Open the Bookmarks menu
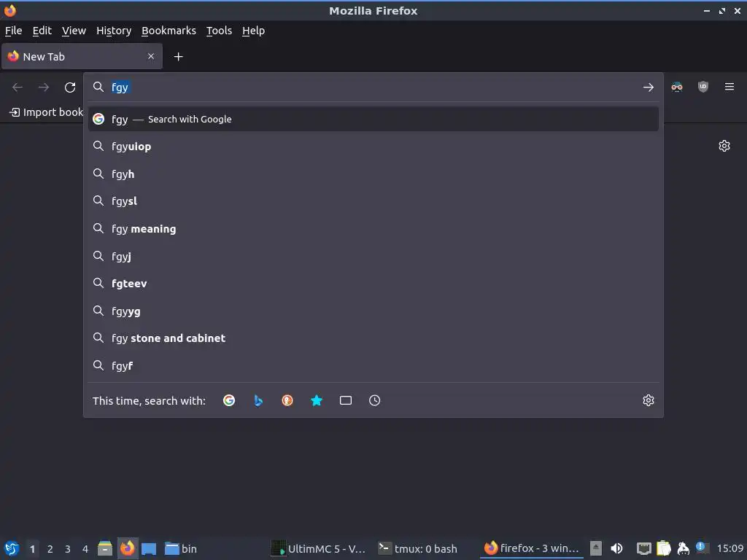The image size is (747, 560). pyautogui.click(x=169, y=31)
